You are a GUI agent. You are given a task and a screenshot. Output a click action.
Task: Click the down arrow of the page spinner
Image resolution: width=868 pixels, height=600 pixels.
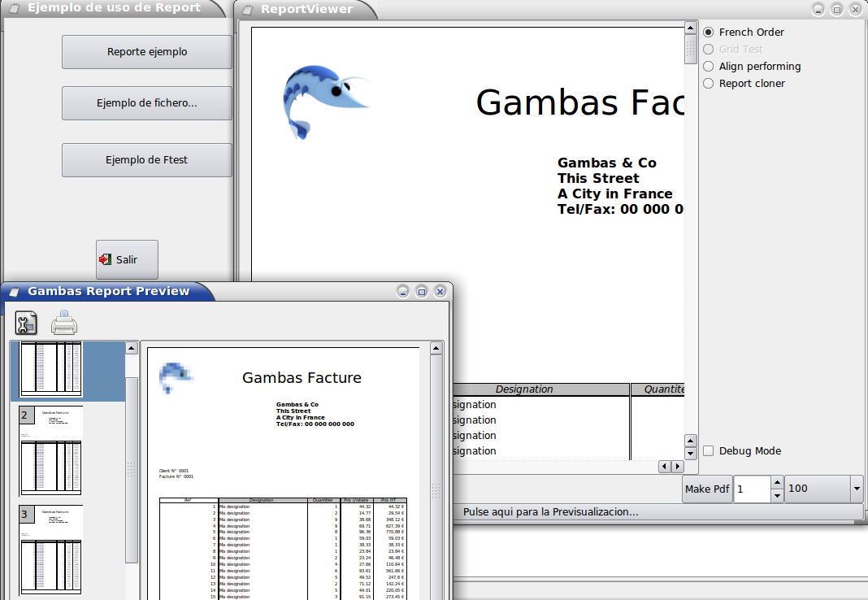point(777,494)
